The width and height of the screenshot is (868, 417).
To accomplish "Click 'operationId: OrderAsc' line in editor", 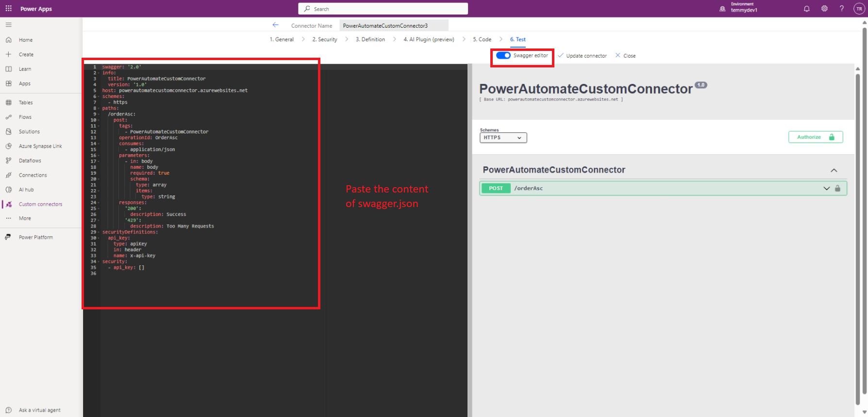I will 149,138.
